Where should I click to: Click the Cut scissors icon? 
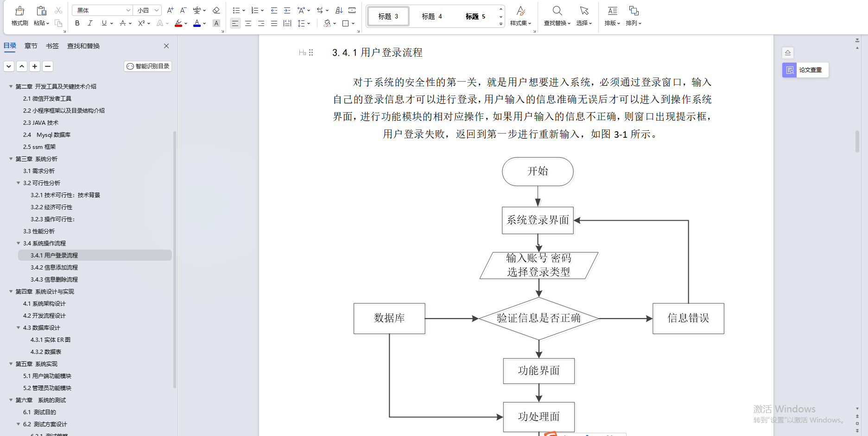(58, 10)
